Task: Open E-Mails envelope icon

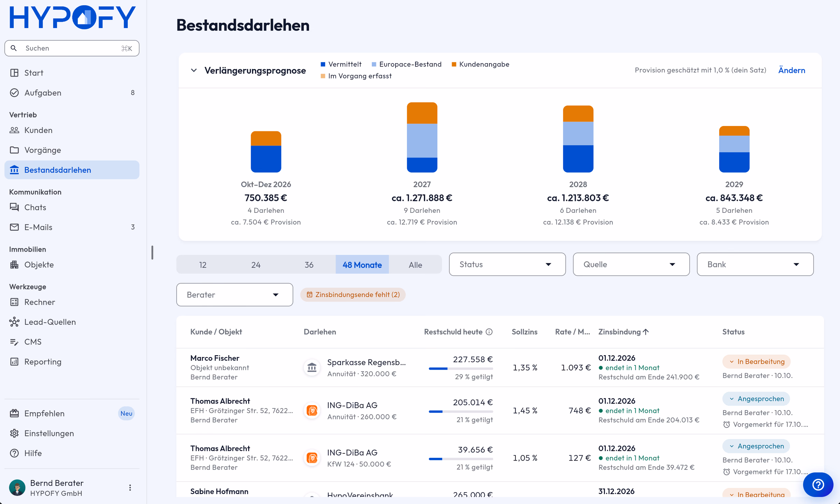Action: (x=14, y=227)
